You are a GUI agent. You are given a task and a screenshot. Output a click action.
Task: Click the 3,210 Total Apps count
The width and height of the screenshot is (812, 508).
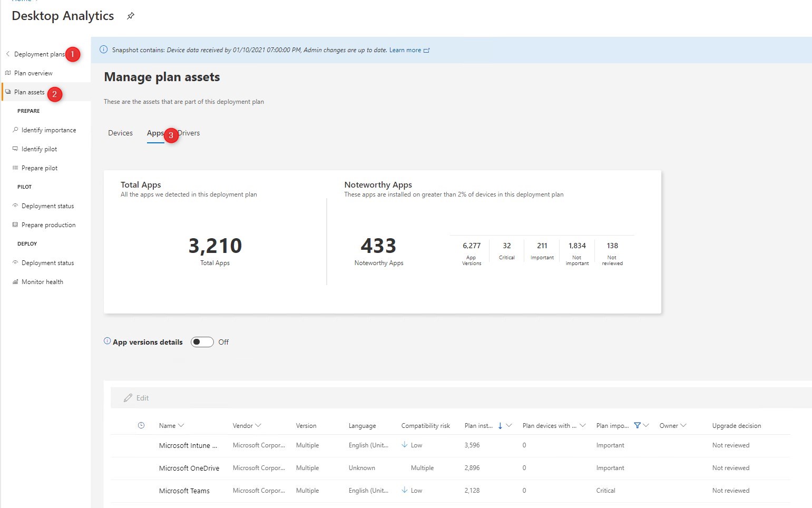[x=215, y=246]
